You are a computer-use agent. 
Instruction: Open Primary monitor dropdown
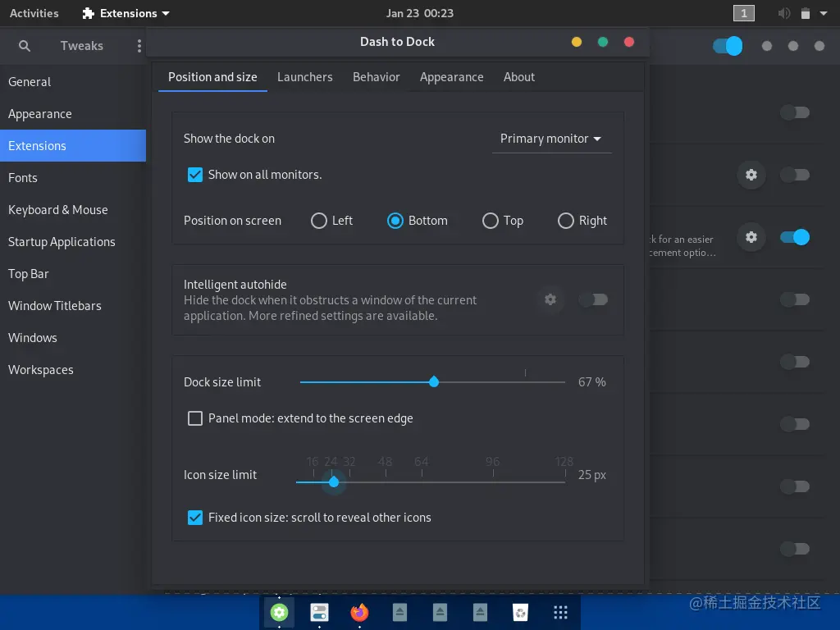click(551, 139)
